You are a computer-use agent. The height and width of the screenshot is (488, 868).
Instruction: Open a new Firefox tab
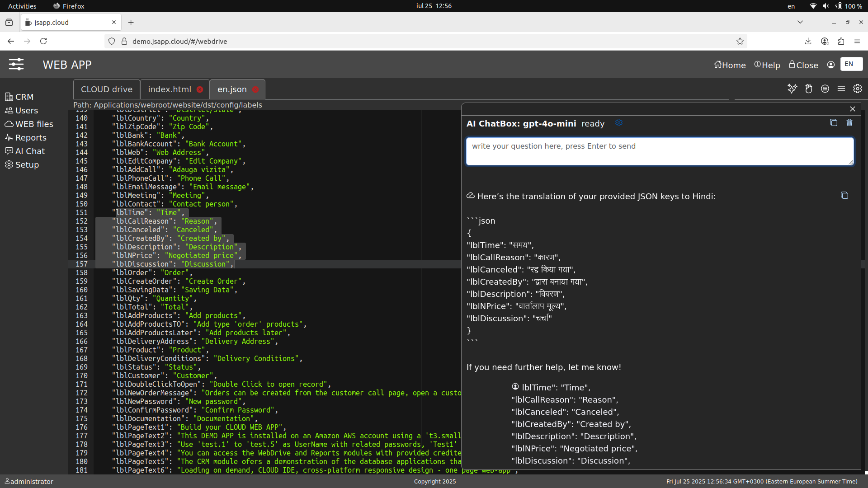[x=131, y=22]
